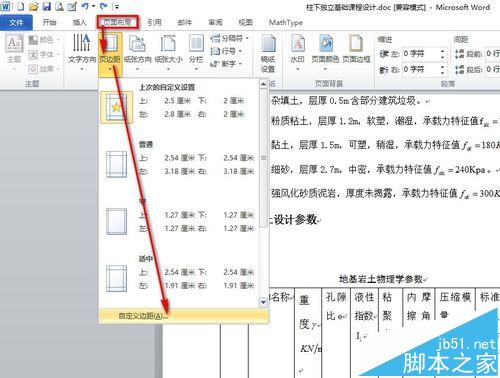500x378 pixels.
Task: Open Breaks (分隔符) menu
Action: click(229, 38)
